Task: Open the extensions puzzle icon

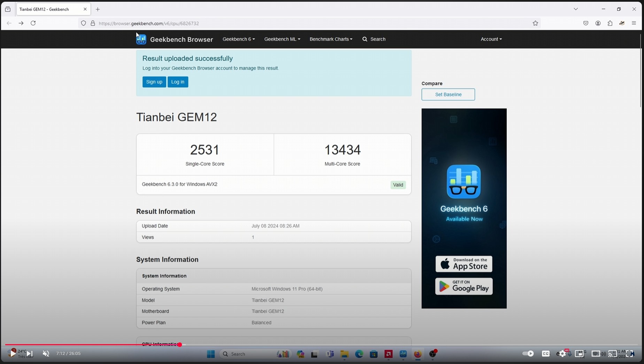Action: tap(610, 23)
